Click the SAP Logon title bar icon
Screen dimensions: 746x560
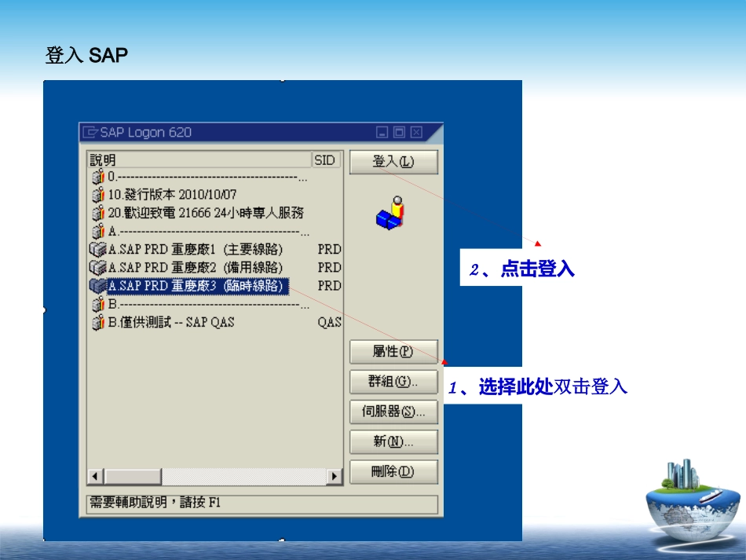(x=90, y=132)
